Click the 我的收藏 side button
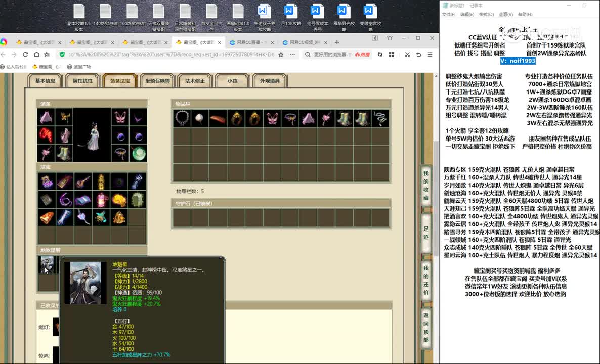 coord(426,186)
